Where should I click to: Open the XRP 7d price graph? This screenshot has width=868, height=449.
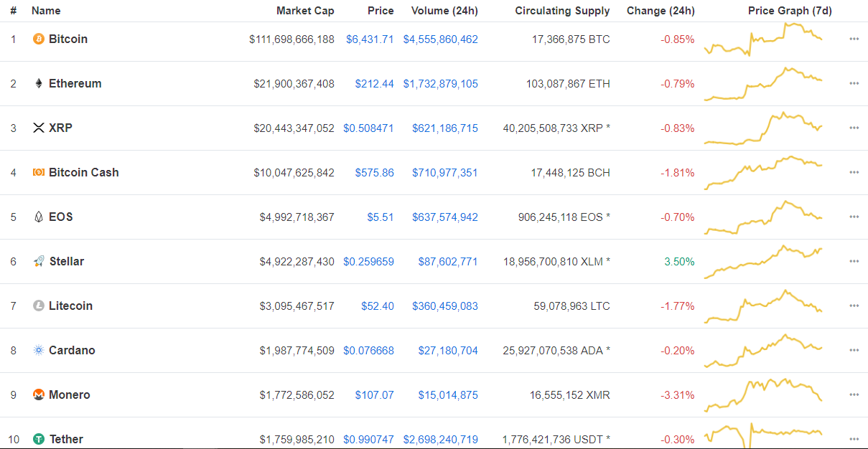click(x=763, y=128)
